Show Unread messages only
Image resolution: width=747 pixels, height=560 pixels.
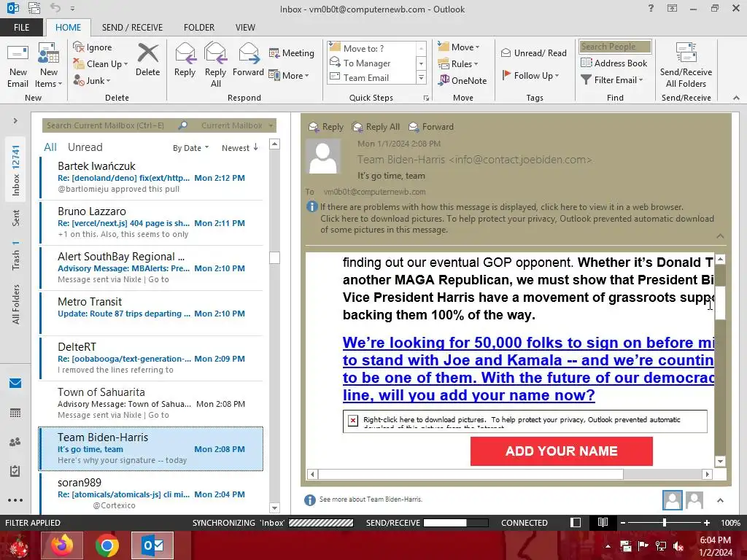pyautogui.click(x=85, y=147)
